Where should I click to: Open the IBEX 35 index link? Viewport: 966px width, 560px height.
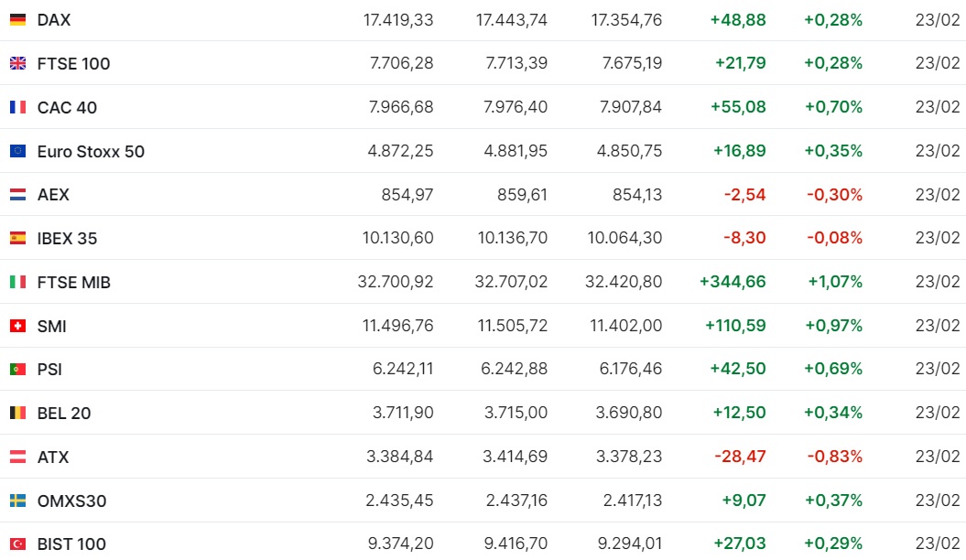coord(67,238)
